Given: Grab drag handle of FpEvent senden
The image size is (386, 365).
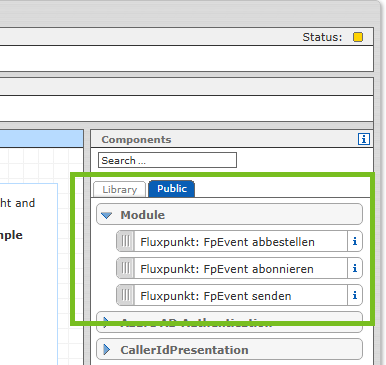Looking at the screenshot, I should click(126, 295).
